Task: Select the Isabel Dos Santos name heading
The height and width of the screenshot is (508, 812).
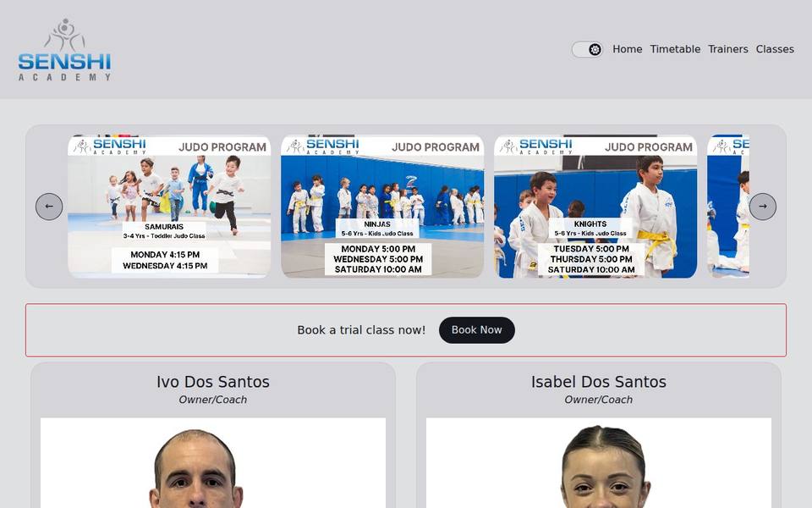Action: (599, 382)
